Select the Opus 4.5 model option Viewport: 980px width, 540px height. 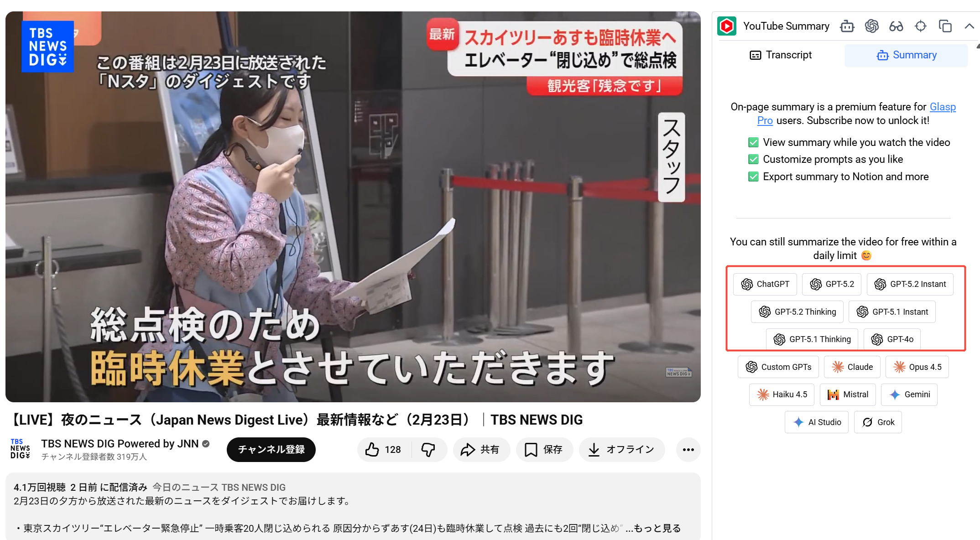(917, 367)
